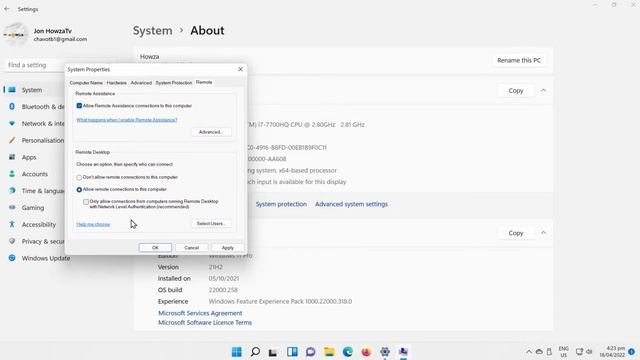Show hidden tray icons chevron
This screenshot has height=360, width=640.
(x=529, y=351)
